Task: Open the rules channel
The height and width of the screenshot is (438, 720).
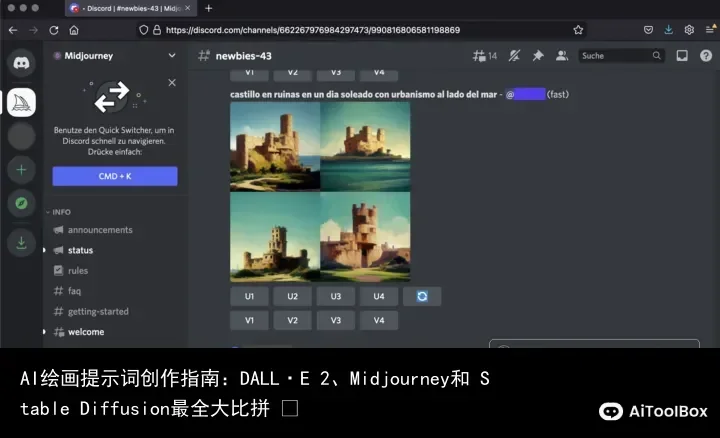Action: pyautogui.click(x=78, y=270)
